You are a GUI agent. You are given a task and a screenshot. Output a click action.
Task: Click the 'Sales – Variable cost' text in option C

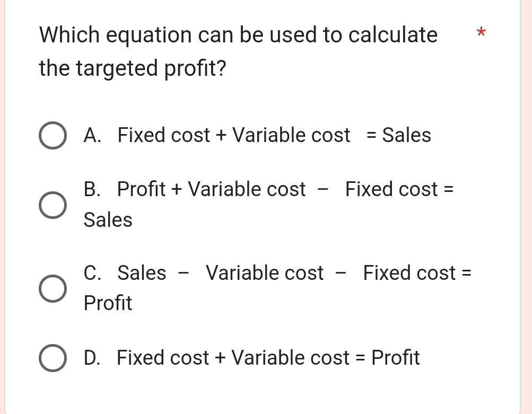pyautogui.click(x=220, y=272)
